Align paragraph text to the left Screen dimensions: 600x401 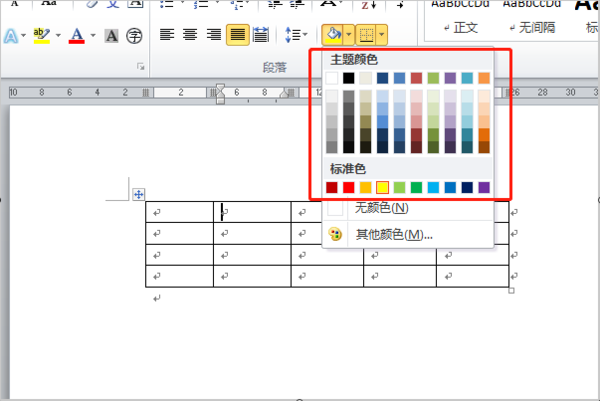pyautogui.click(x=167, y=35)
